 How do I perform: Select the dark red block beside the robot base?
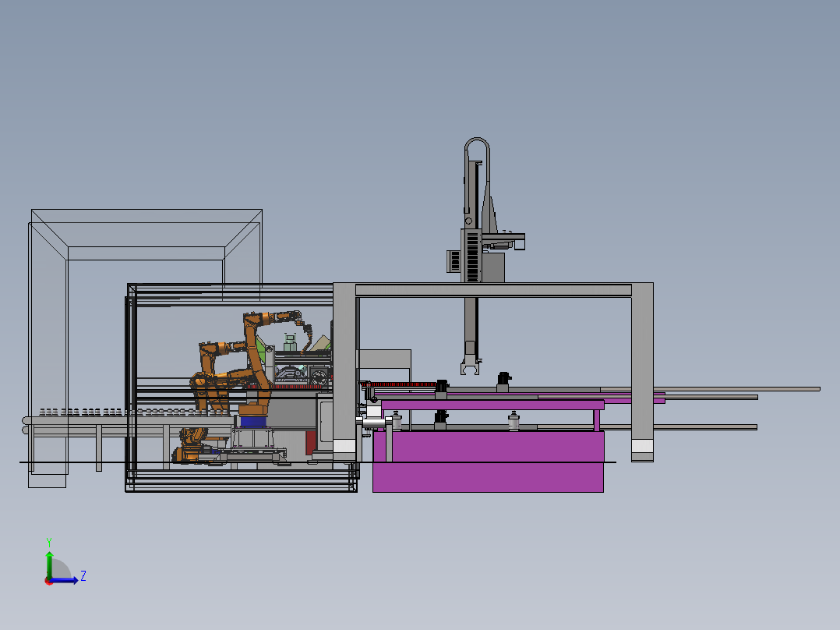click(x=311, y=442)
